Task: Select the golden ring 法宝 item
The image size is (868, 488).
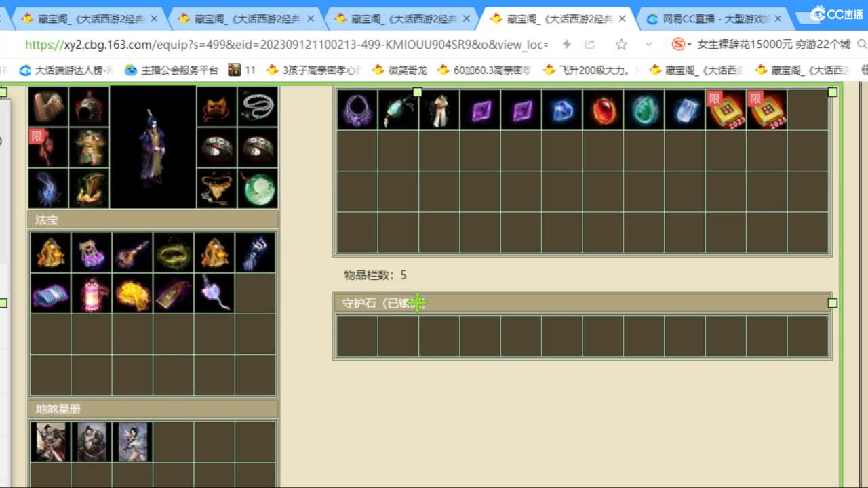Action: (174, 253)
